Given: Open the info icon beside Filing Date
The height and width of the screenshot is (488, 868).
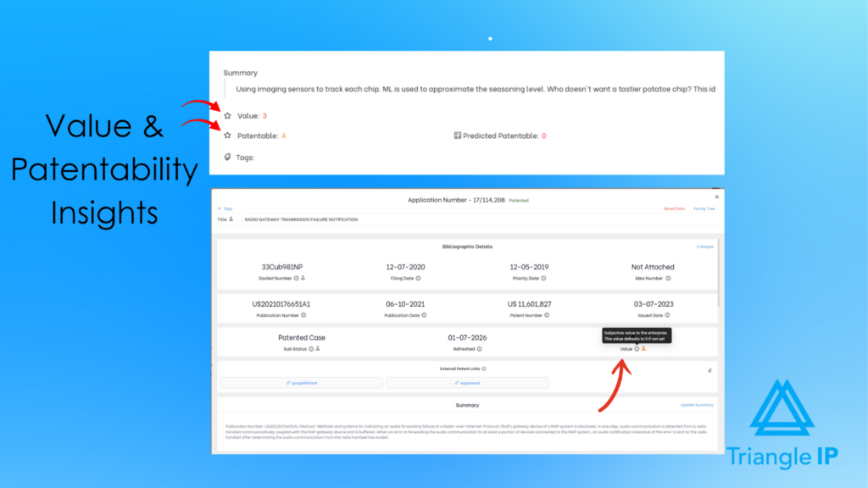Looking at the screenshot, I should 417,279.
